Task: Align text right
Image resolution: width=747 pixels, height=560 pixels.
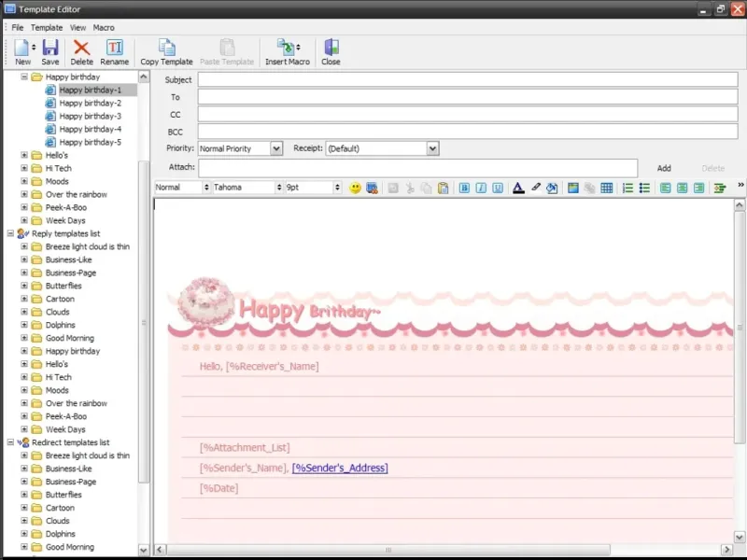Action: (698, 188)
